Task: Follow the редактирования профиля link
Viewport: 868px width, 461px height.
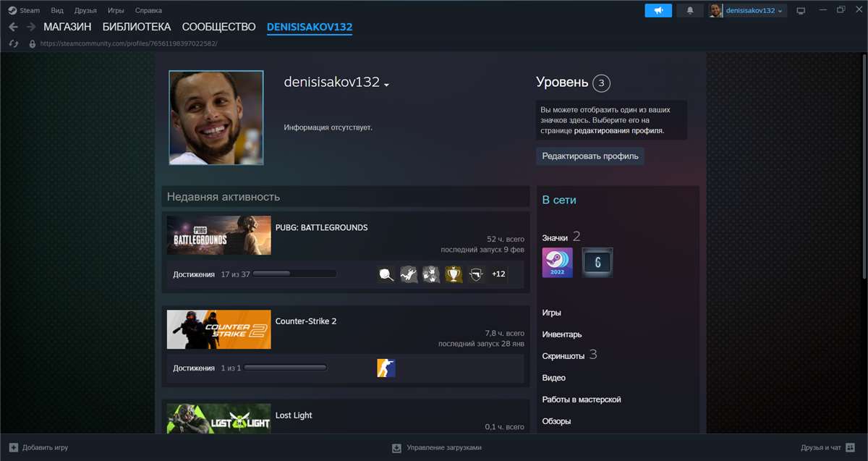Action: pyautogui.click(x=618, y=131)
